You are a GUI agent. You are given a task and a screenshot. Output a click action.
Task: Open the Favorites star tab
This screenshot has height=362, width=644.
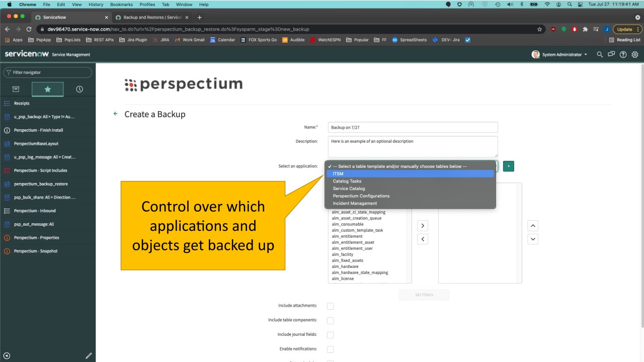[x=48, y=89]
